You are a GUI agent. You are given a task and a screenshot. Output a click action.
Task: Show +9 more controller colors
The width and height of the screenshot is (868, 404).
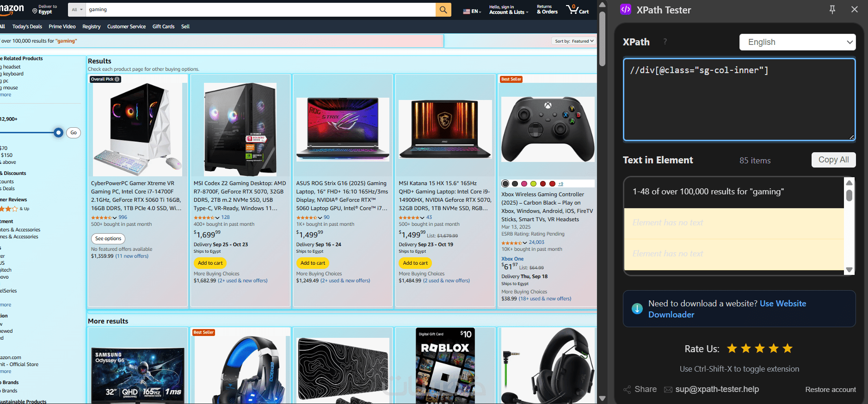point(560,184)
